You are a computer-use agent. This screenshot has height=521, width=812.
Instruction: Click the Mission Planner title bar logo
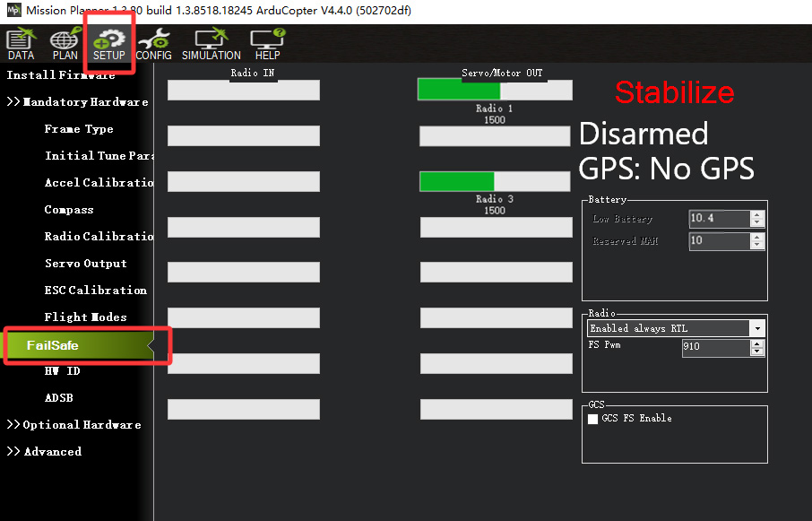13,11
